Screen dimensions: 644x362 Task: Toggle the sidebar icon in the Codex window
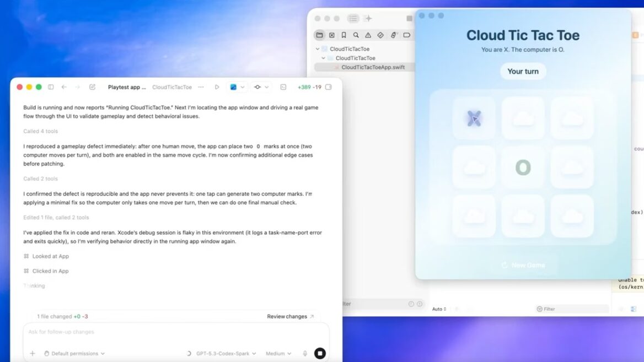51,87
